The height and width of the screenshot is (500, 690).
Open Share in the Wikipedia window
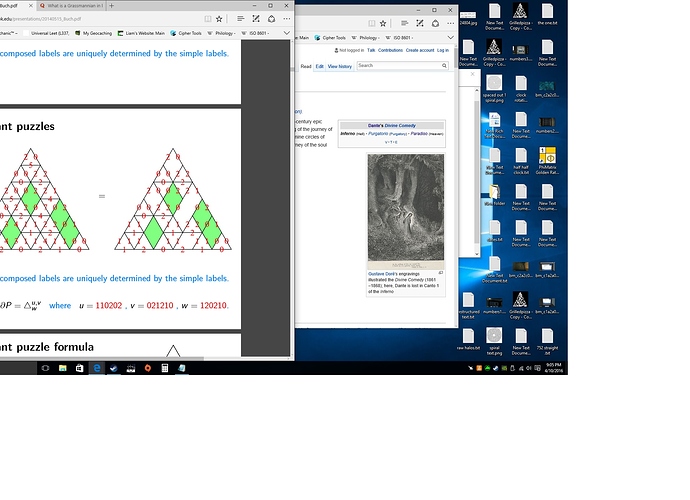[435, 23]
